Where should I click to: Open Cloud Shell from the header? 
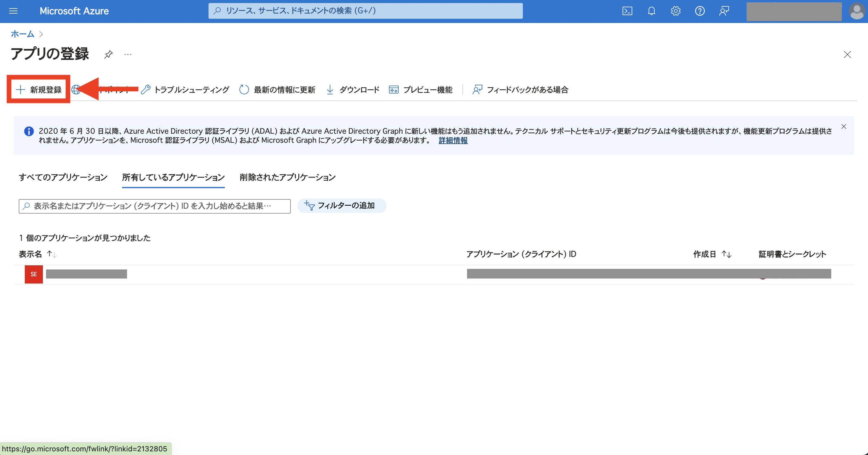coord(627,11)
